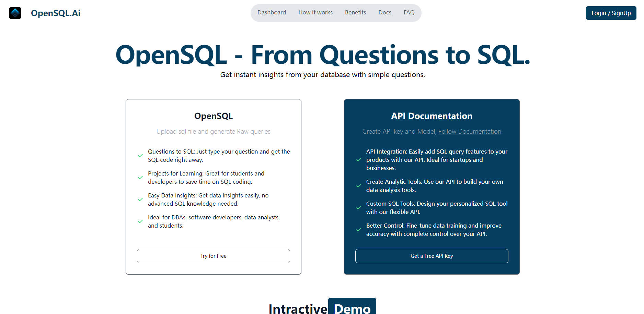Click the Login / SignUp button

611,13
